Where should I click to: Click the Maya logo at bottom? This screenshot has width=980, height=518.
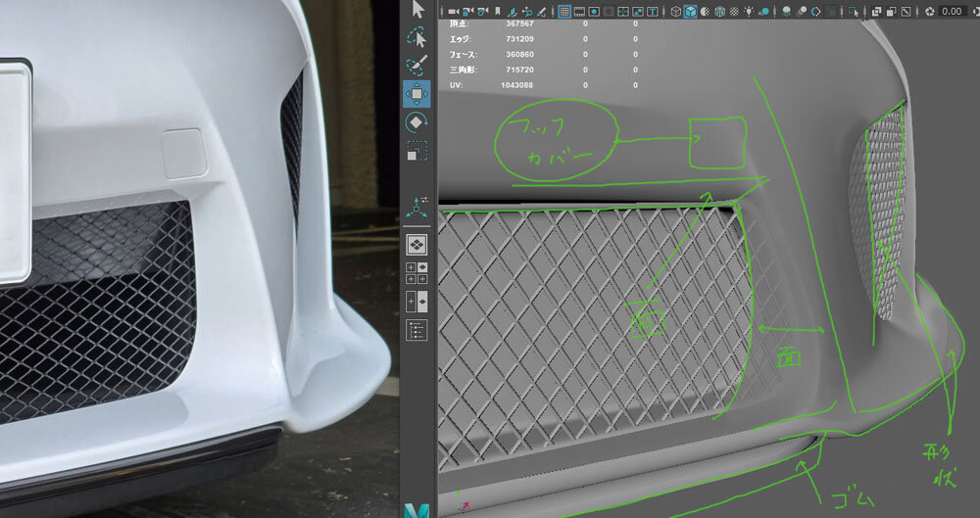pos(416,509)
